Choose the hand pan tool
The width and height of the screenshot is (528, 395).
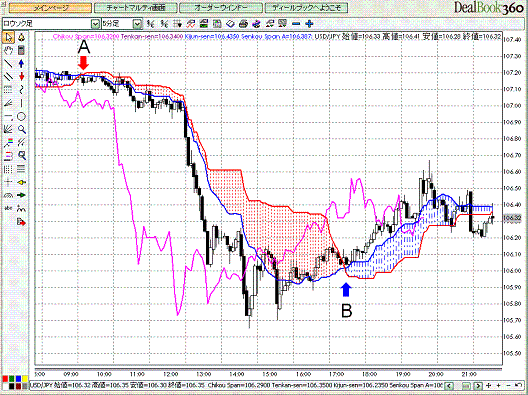(8, 50)
